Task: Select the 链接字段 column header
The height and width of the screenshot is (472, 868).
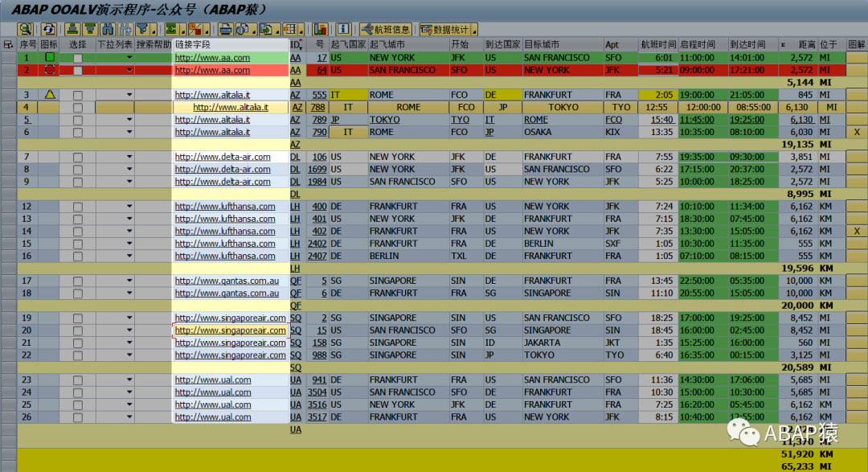Action: tap(231, 44)
